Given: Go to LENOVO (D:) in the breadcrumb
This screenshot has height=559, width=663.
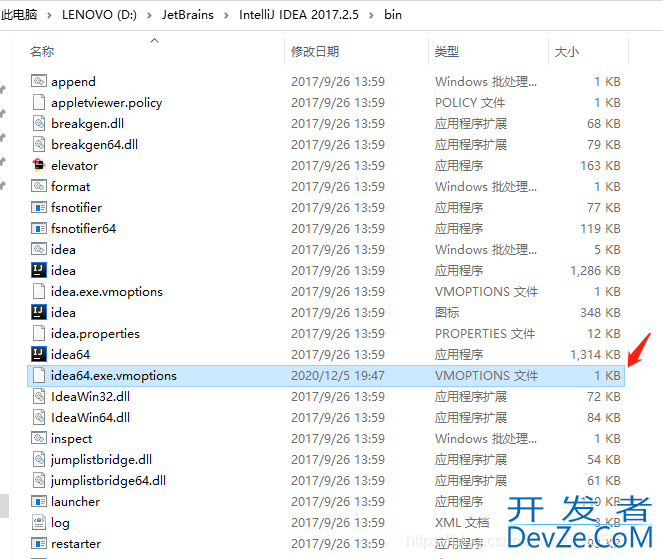Looking at the screenshot, I should [x=99, y=15].
